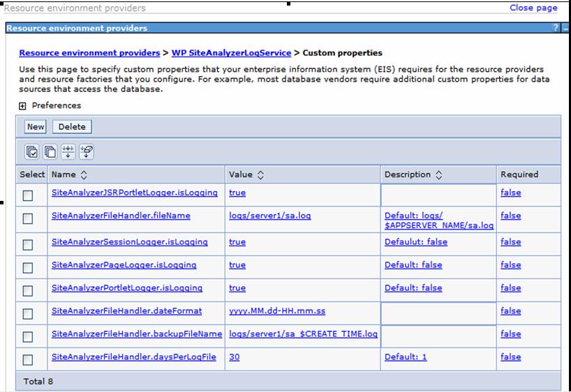Click the Select All Items icon
Screen dimensions: 571x392
[32, 151]
